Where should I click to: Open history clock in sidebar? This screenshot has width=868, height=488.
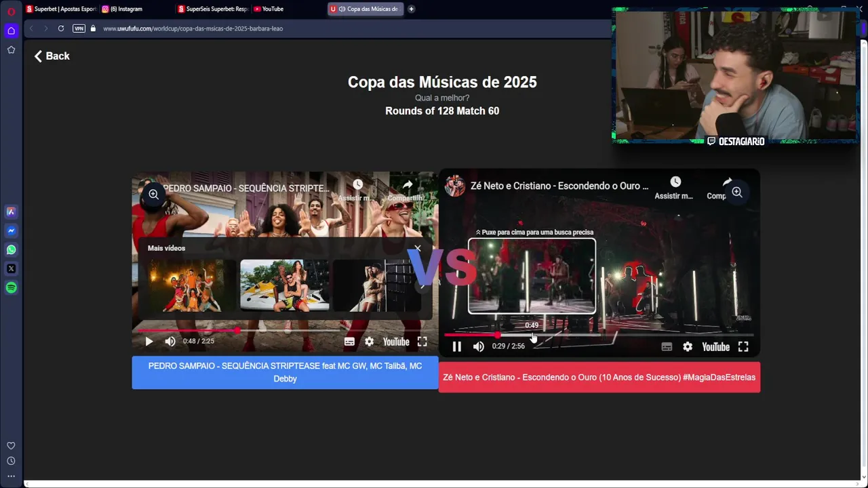click(11, 461)
